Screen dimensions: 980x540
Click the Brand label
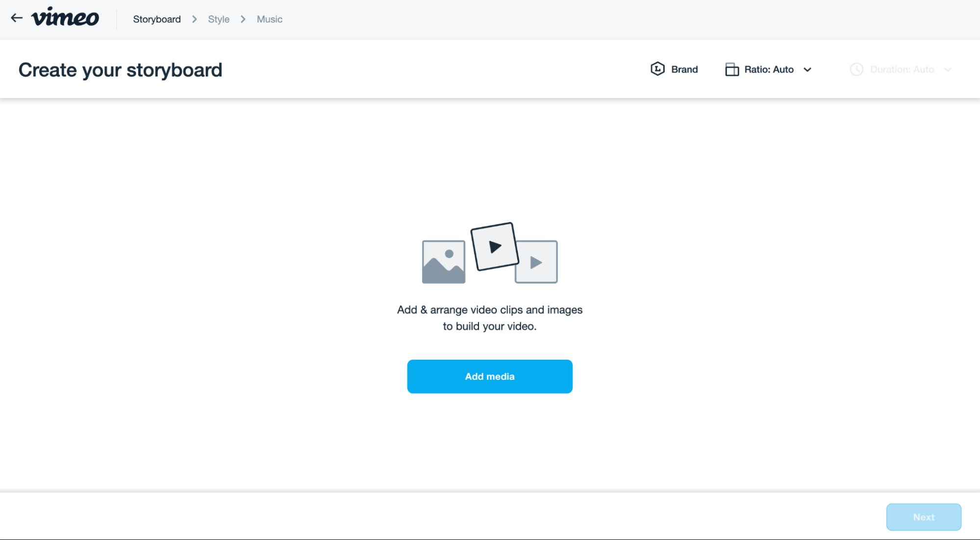pos(684,69)
